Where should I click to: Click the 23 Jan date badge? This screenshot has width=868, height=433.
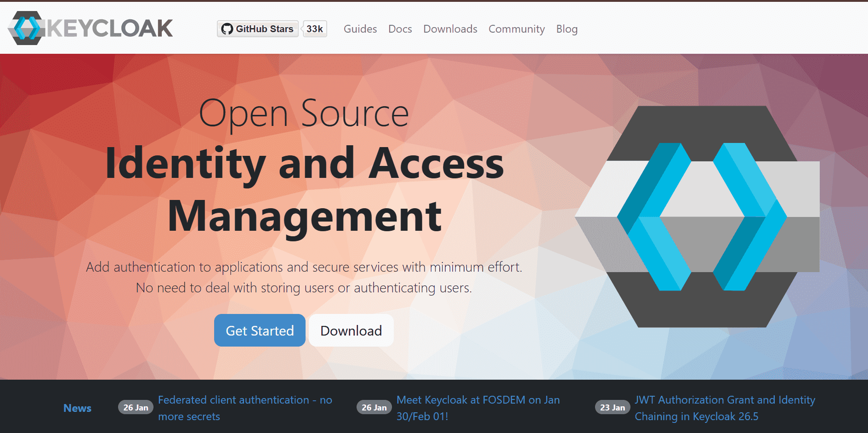click(x=612, y=408)
